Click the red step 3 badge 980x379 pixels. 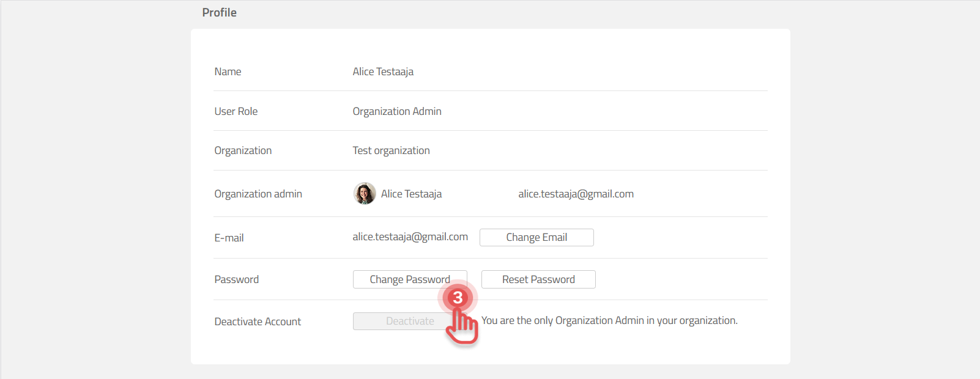click(x=458, y=298)
